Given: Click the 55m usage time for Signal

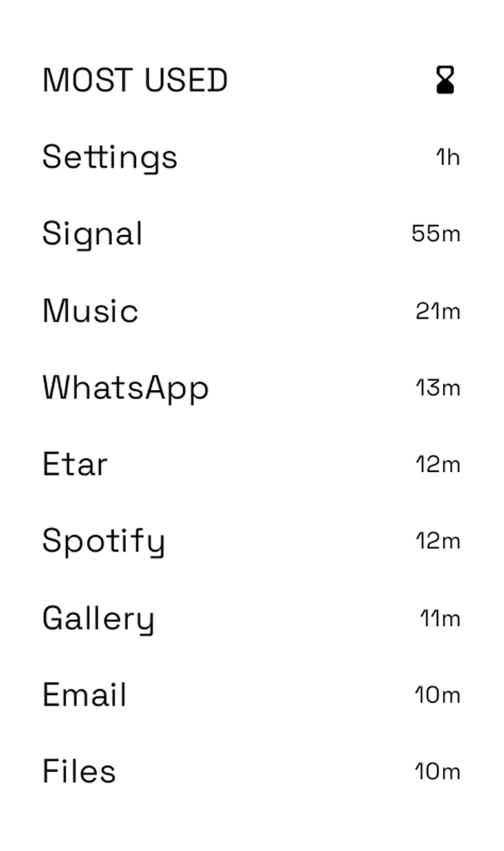Looking at the screenshot, I should click(x=436, y=235).
